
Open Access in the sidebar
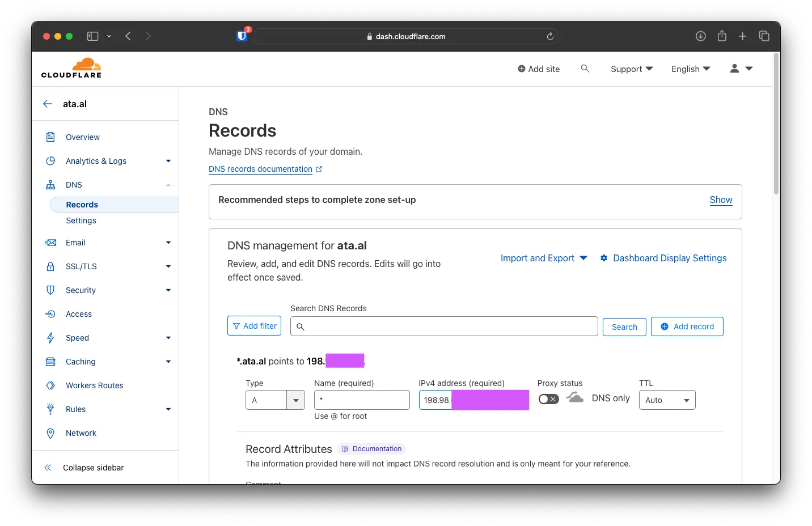coord(79,314)
